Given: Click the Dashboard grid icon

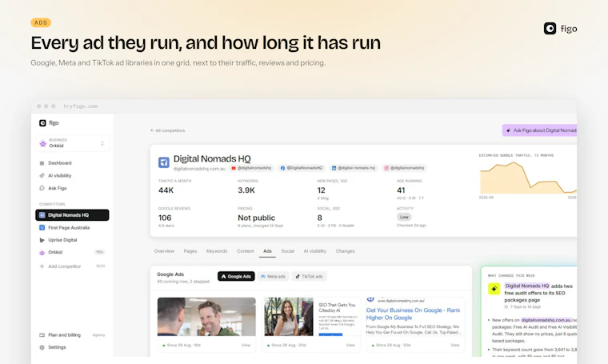Looking at the screenshot, I should click(42, 163).
